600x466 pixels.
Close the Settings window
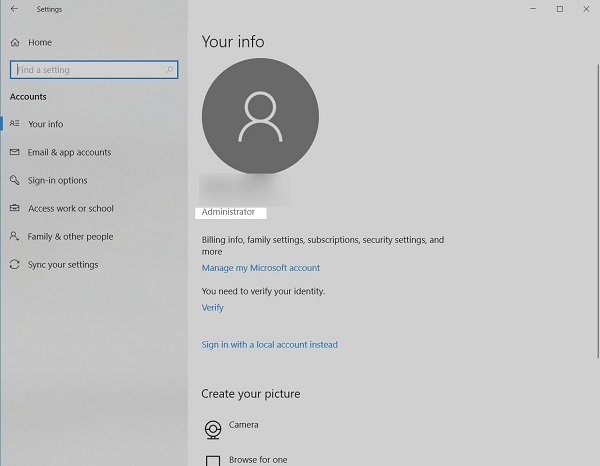click(x=587, y=9)
